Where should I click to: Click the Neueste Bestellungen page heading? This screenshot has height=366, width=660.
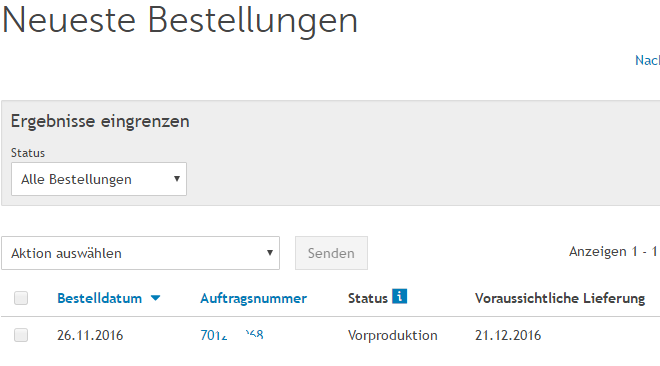[x=180, y=20]
